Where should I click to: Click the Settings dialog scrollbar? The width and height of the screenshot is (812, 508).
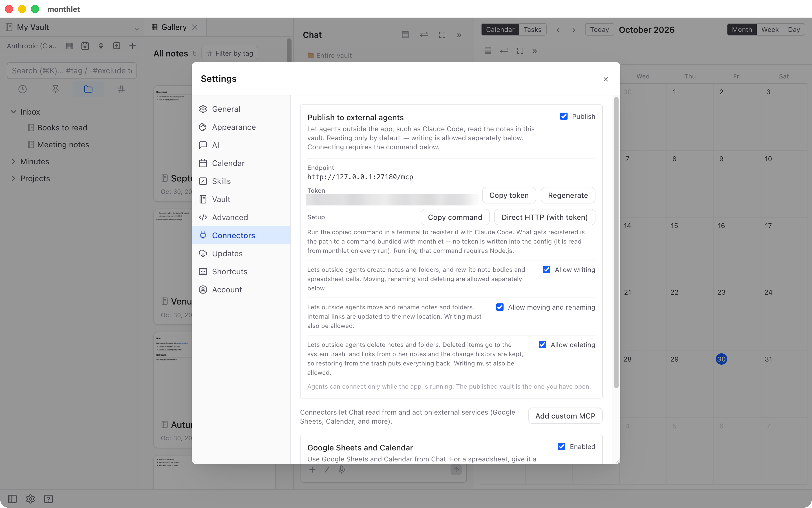click(x=616, y=243)
